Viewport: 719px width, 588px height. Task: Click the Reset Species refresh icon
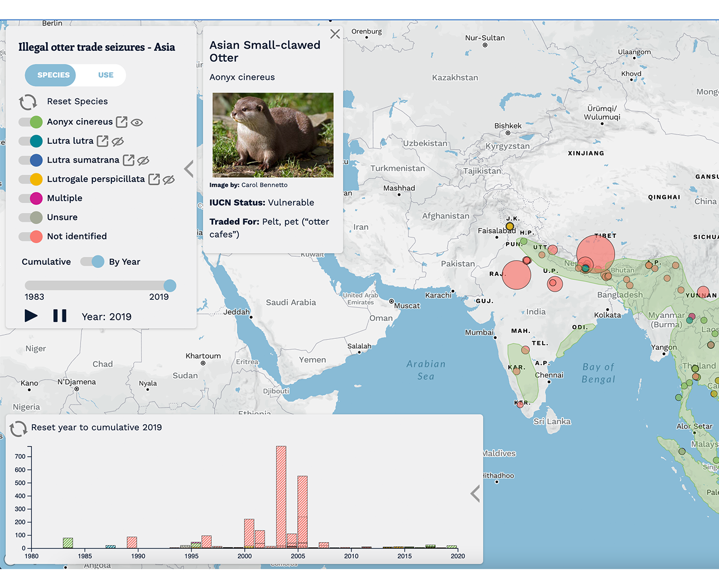click(28, 102)
